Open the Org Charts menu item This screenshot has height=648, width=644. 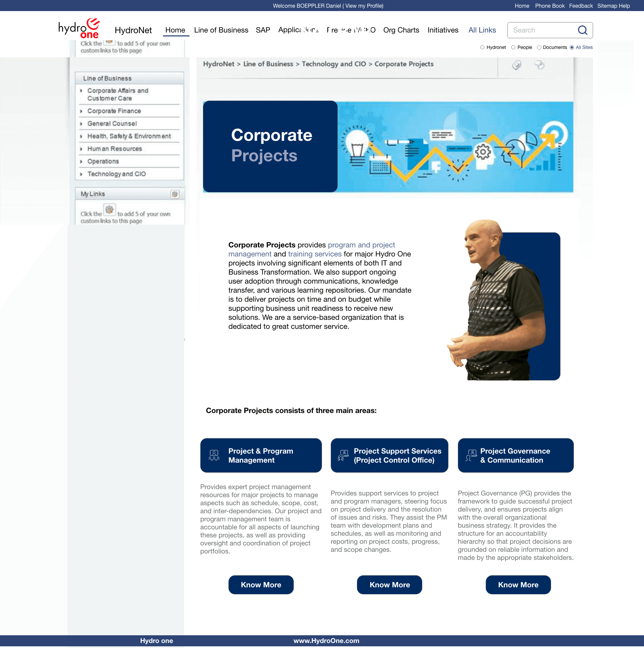(401, 30)
